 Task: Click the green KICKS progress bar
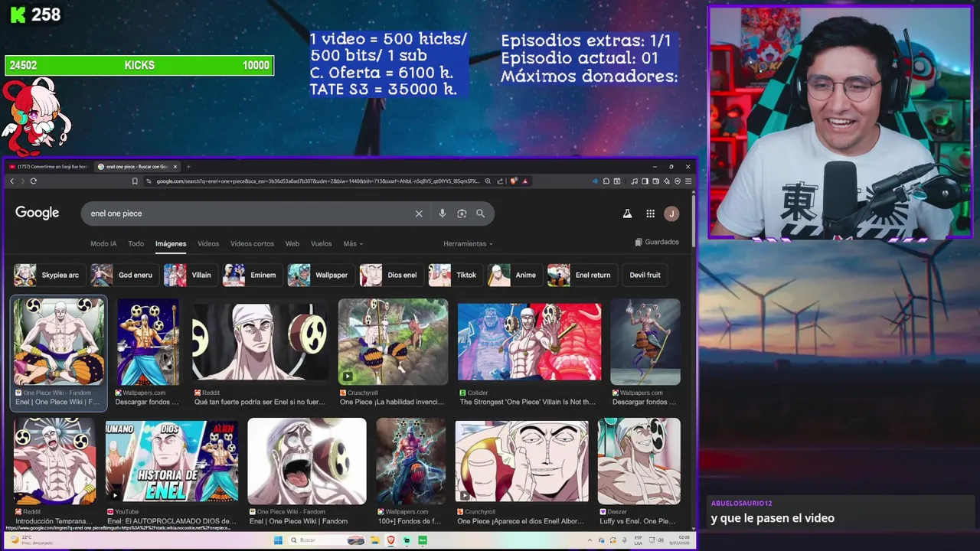(139, 66)
